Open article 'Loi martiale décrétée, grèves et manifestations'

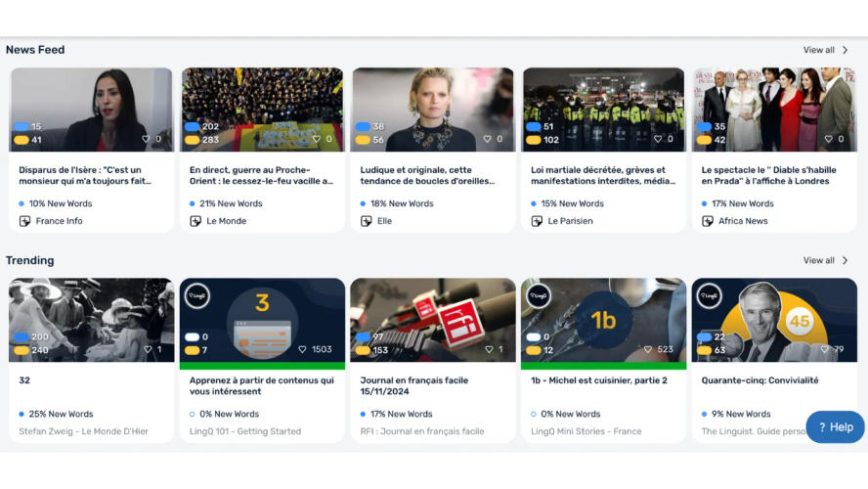click(602, 175)
